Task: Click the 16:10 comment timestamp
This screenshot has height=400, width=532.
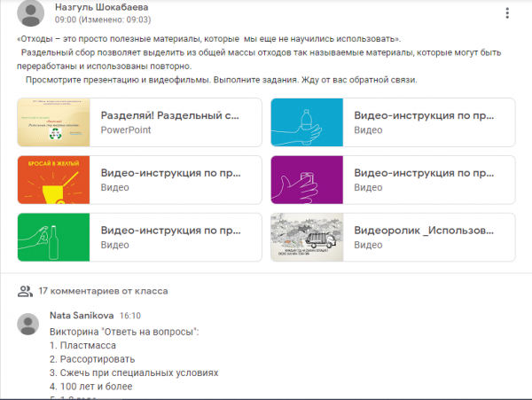Action: [130, 315]
